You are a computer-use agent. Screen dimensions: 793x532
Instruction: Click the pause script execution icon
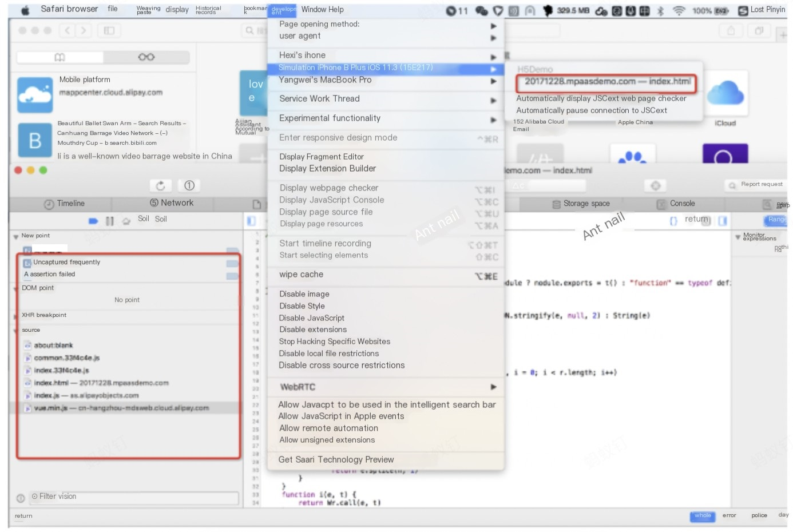(x=110, y=220)
